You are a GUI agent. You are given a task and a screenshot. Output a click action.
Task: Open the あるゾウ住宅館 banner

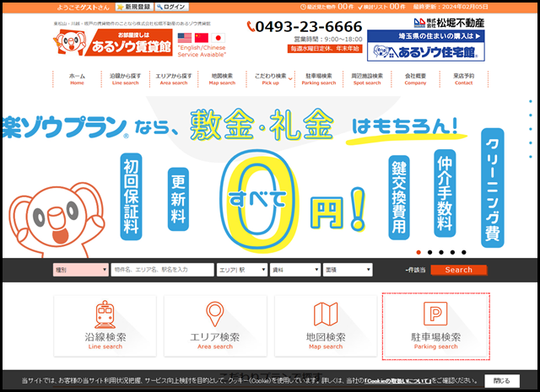426,51
